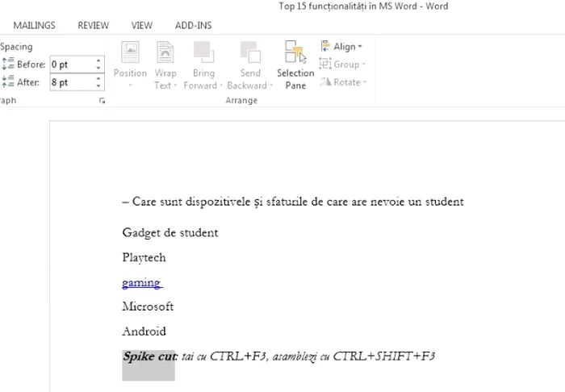The image size is (565, 392).
Task: Click the line 'Gadget de student'
Action: click(170, 233)
